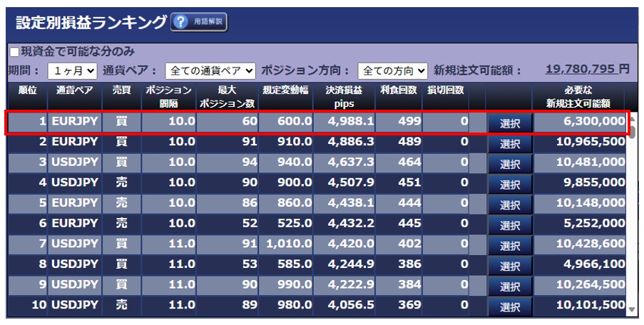This screenshot has width=644, height=325.
Task: Open the 通貨ペア dropdown showing 全ての通貨ペア
Action: 210,71
